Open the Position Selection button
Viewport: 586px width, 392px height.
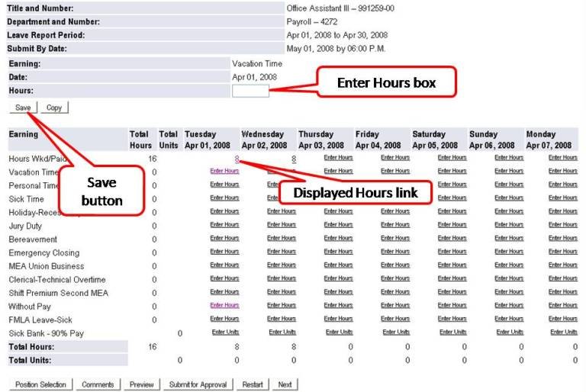[40, 384]
